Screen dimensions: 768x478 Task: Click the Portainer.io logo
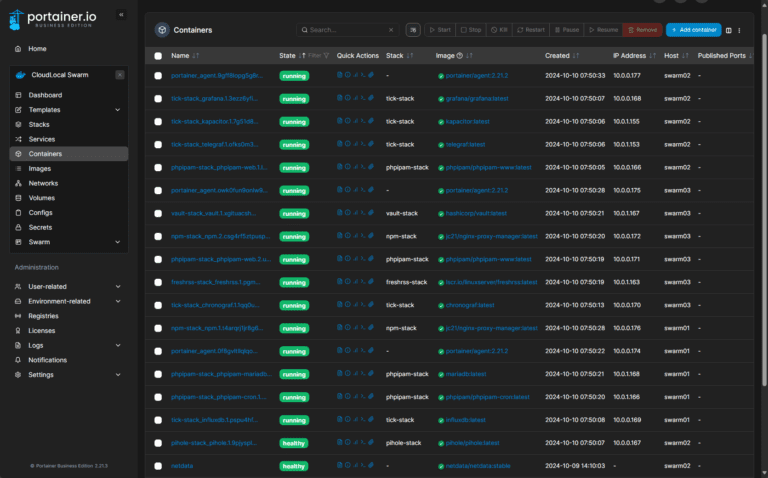tap(53, 17)
